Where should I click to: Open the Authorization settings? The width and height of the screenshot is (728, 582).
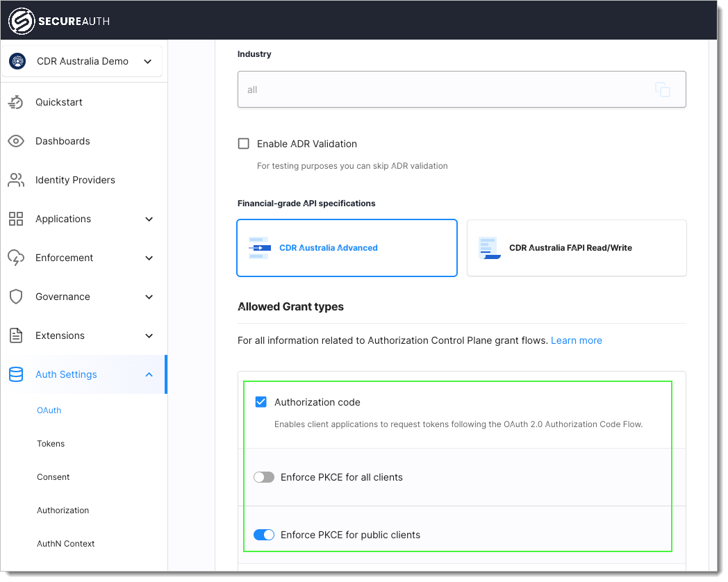[63, 510]
